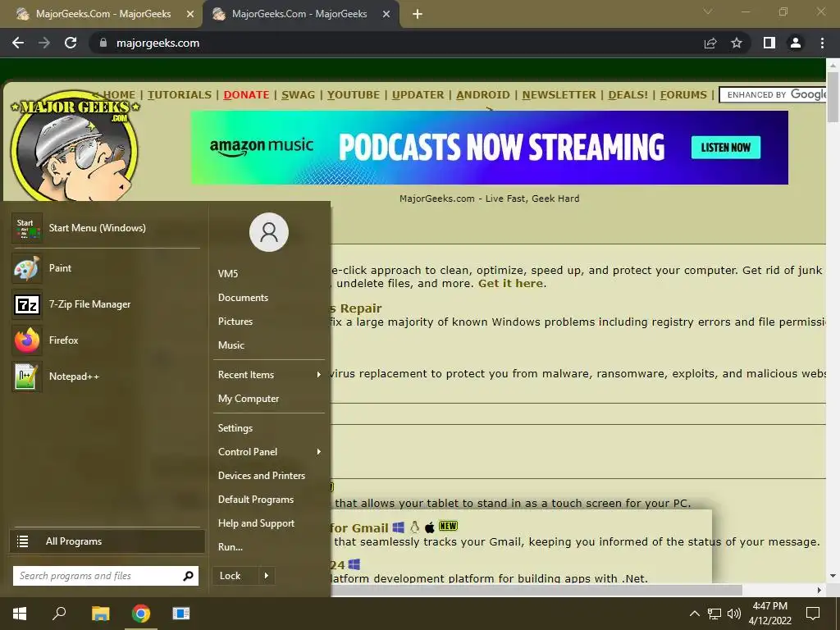
Task: Open All Programs list
Action: [x=107, y=541]
